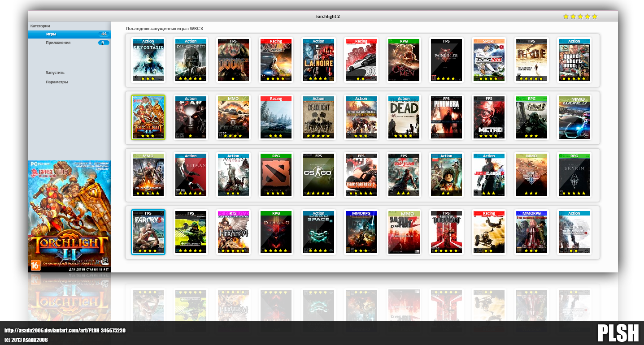This screenshot has height=345, width=644.
Task: Choose the F.E.A.R. action cover
Action: [x=191, y=117]
